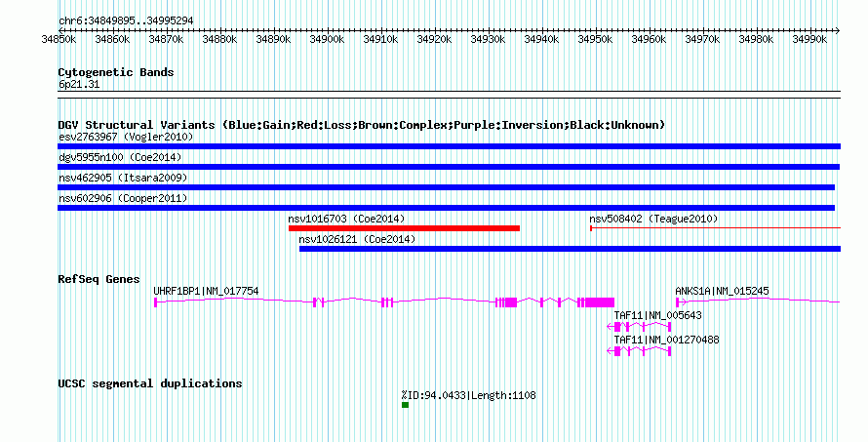Open the ANKS1A|NM_015245 gene label
The image size is (868, 442).
[722, 291]
